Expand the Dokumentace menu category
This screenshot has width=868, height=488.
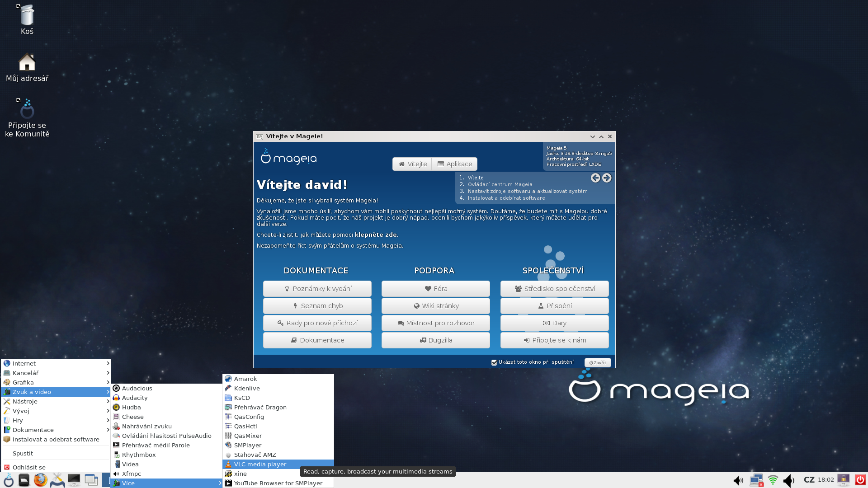(x=56, y=430)
